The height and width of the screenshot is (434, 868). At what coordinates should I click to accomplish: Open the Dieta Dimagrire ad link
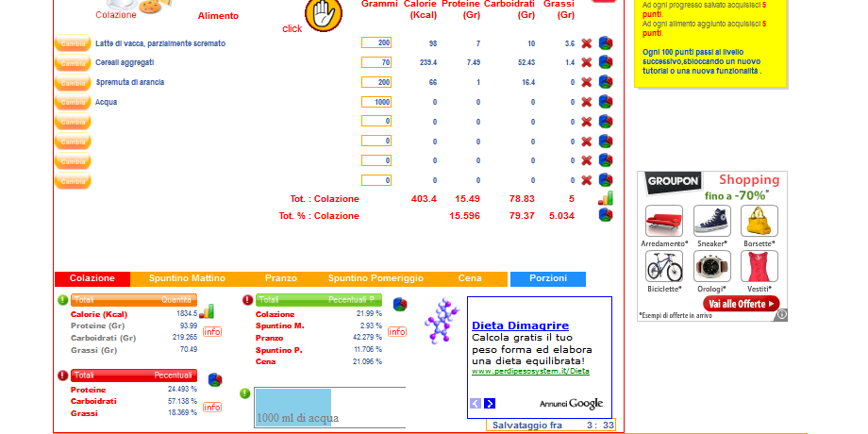[x=520, y=325]
